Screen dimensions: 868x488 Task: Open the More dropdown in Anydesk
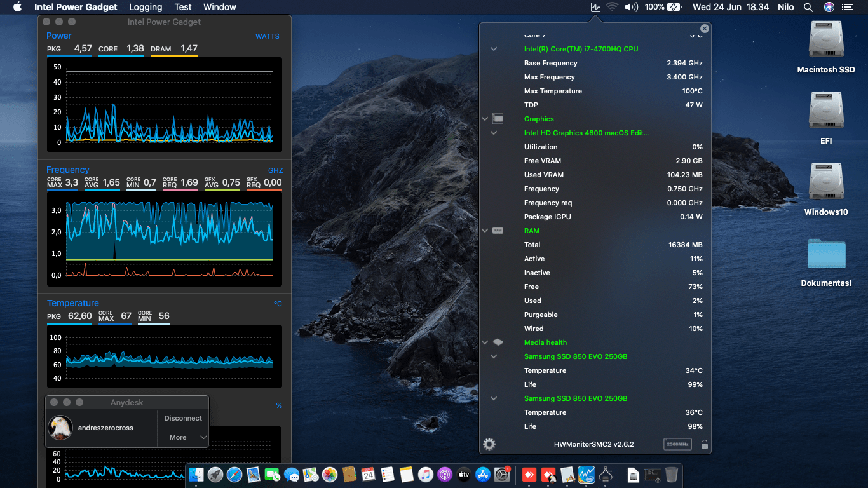point(183,437)
